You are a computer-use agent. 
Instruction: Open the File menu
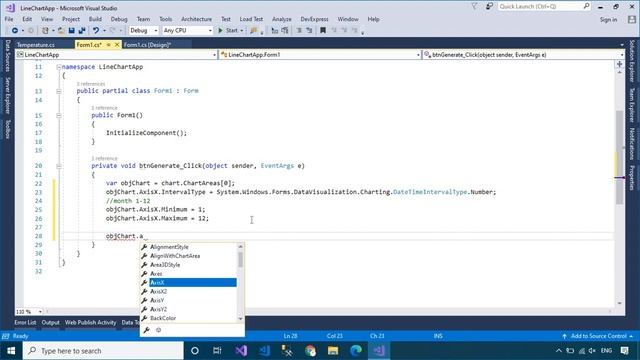click(9, 19)
